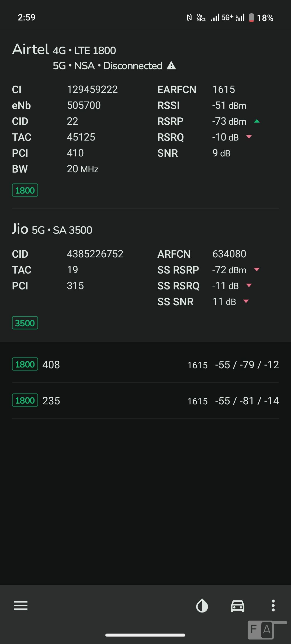Enable drive mode with car icon

click(238, 606)
